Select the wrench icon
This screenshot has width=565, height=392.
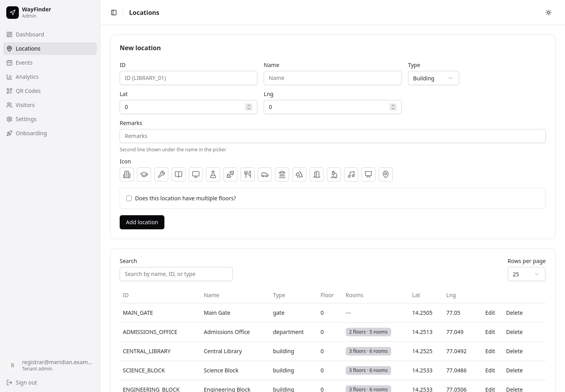click(x=161, y=174)
